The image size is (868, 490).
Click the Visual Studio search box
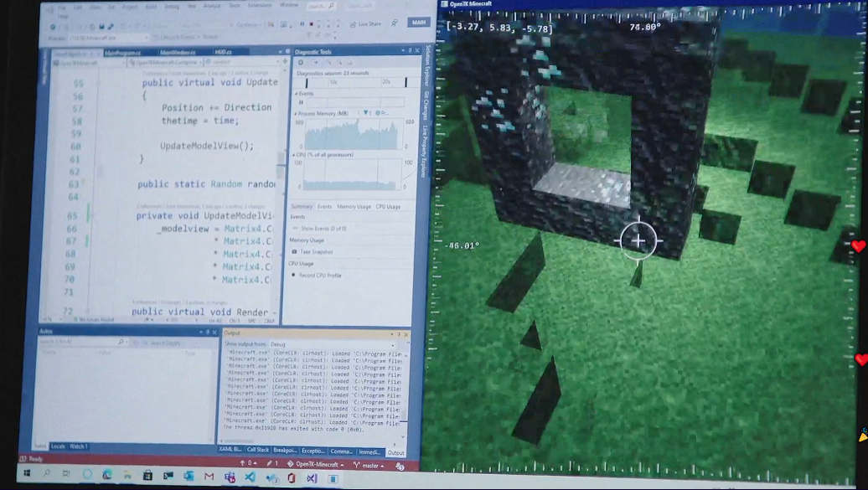point(321,6)
